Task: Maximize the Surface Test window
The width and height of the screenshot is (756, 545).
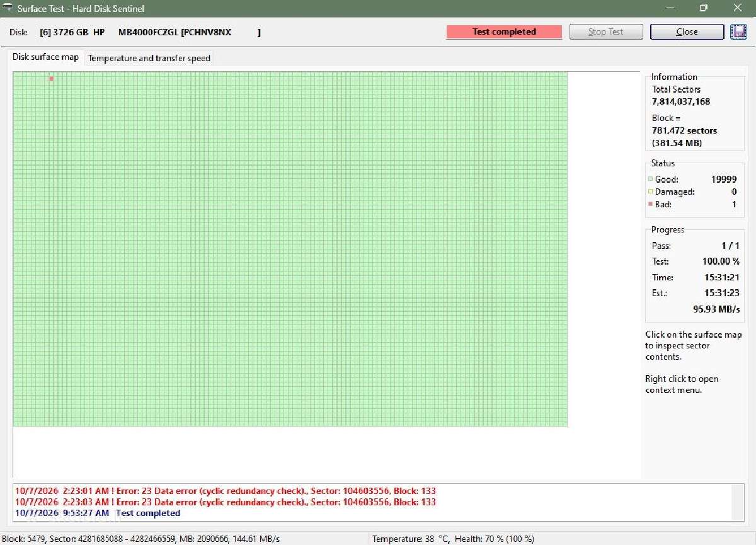Action: (x=704, y=8)
